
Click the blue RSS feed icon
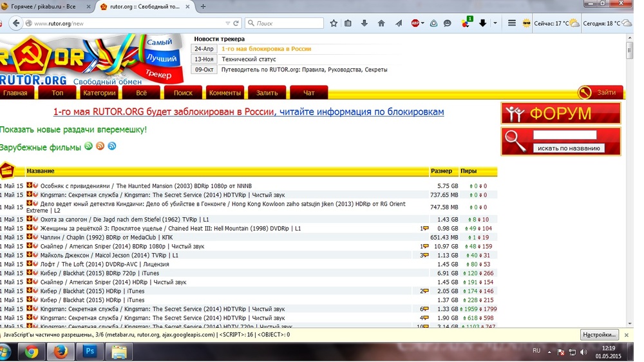tap(112, 146)
